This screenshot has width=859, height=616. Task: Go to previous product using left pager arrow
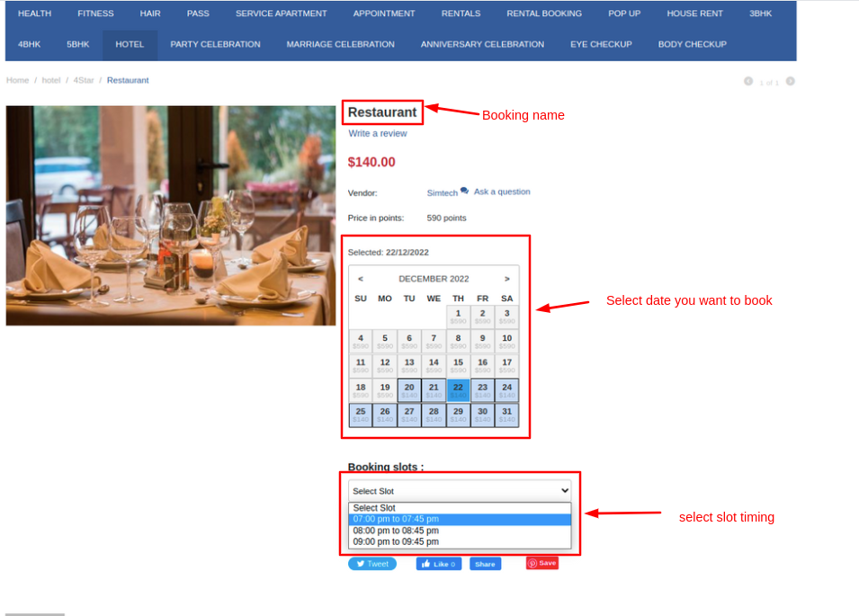coord(748,82)
